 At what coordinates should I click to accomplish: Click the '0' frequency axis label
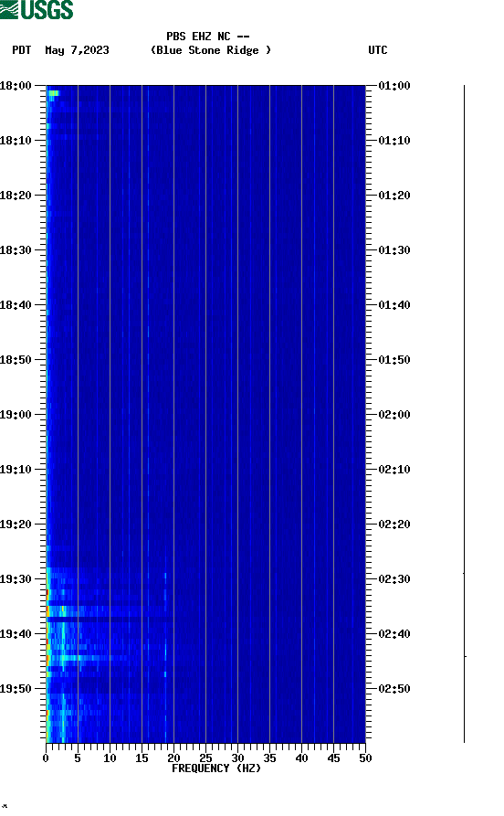pos(46,758)
